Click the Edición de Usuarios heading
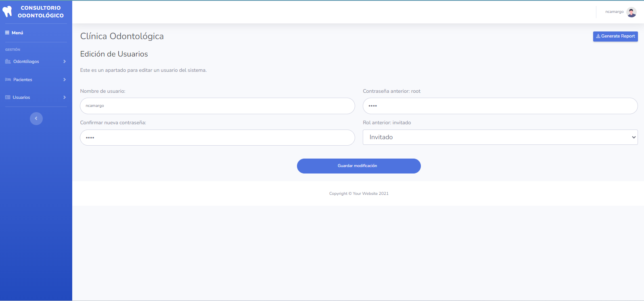The width and height of the screenshot is (644, 301). click(x=114, y=54)
